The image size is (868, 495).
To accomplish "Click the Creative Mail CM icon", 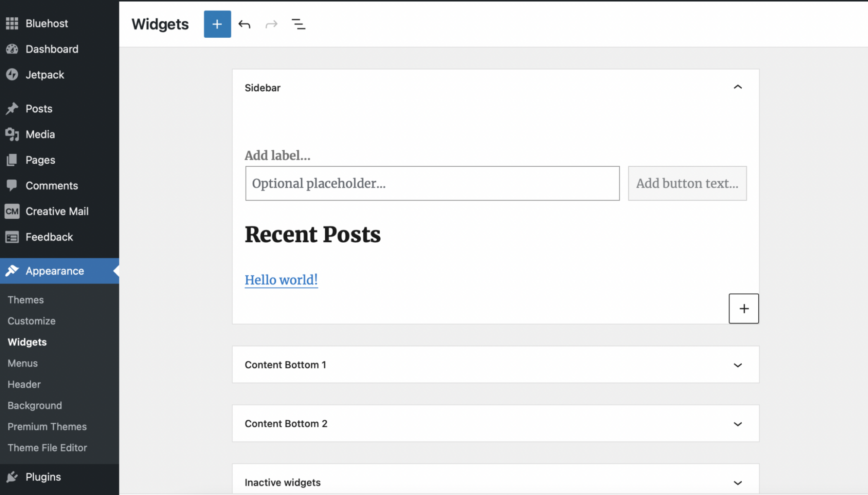I will click(x=12, y=211).
